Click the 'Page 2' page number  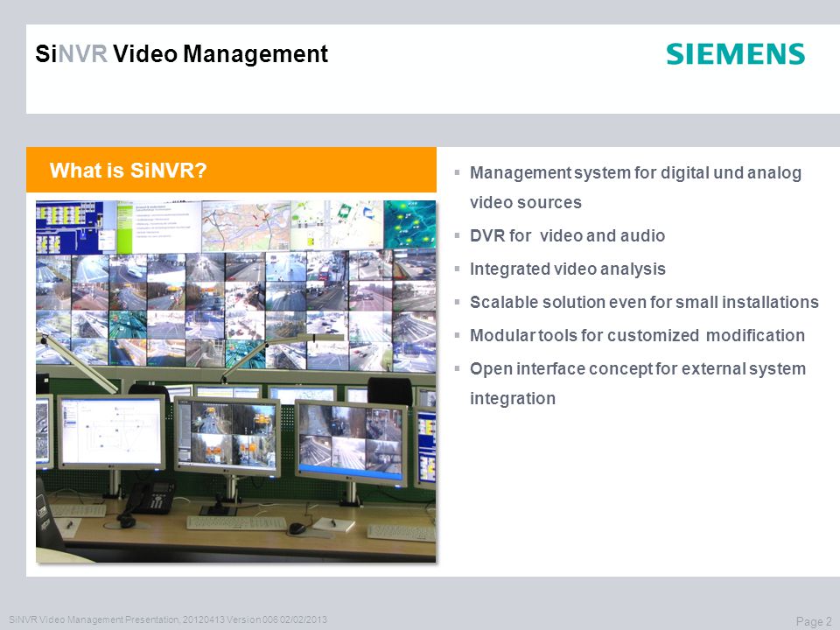tap(815, 621)
